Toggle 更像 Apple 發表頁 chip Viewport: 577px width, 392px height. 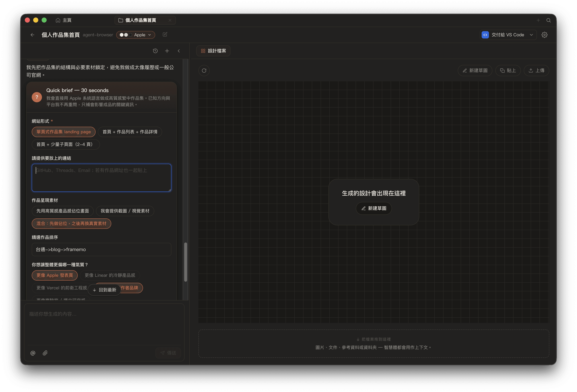pos(55,275)
